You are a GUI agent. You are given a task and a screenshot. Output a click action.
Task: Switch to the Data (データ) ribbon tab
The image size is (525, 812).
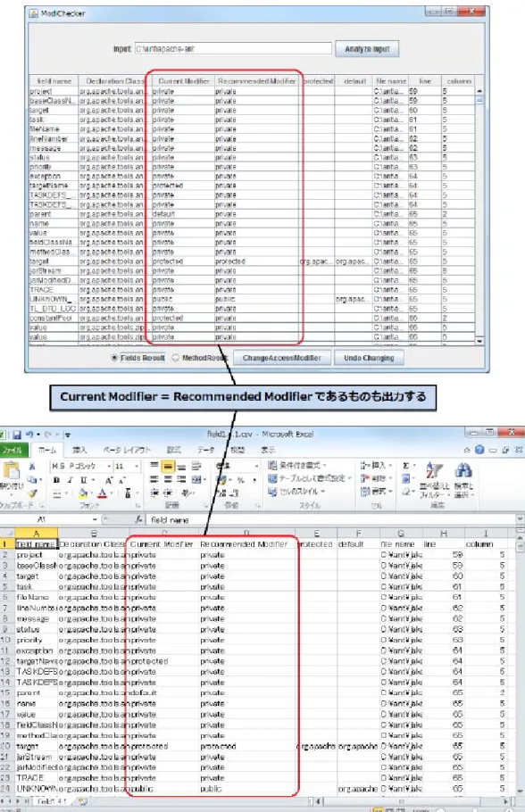[x=205, y=450]
